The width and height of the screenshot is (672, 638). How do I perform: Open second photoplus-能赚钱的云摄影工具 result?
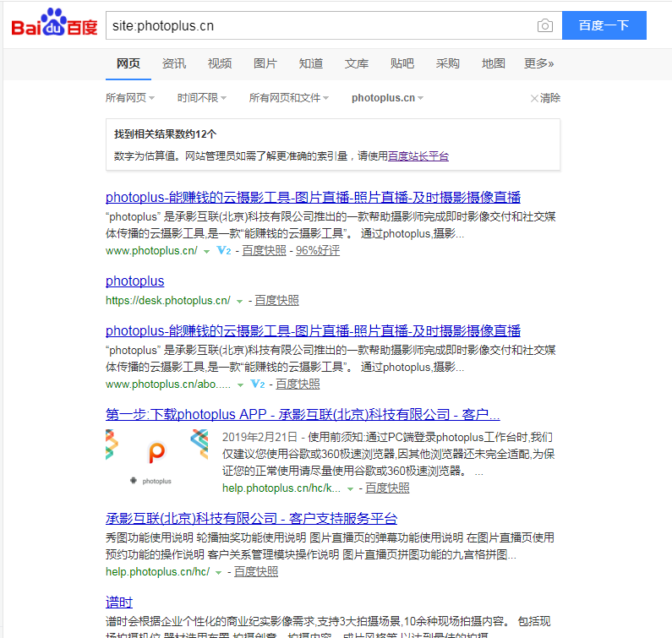coord(313,330)
